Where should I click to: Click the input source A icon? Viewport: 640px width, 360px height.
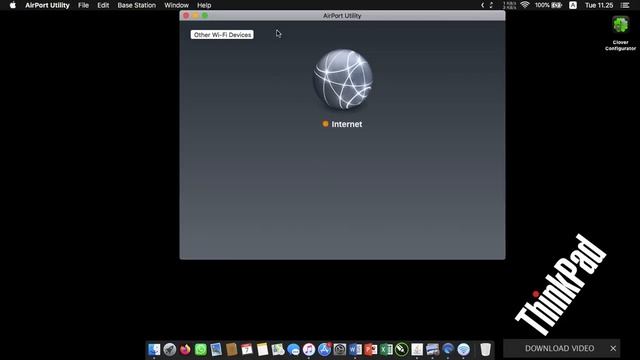click(x=573, y=5)
